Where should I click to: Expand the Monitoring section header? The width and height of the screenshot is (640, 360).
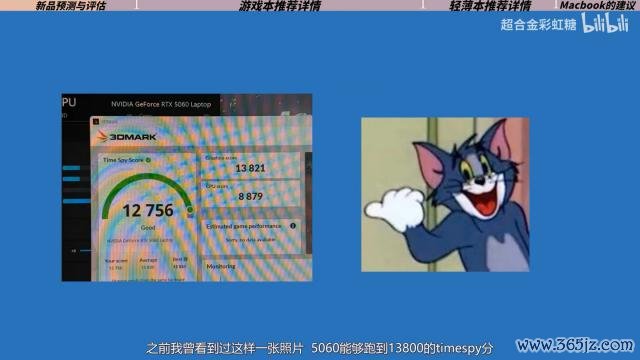pyautogui.click(x=221, y=266)
